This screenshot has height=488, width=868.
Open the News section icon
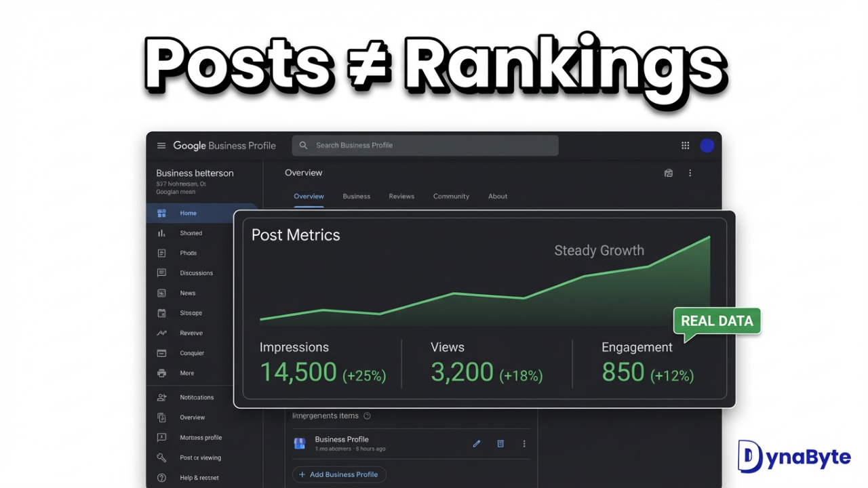click(161, 293)
